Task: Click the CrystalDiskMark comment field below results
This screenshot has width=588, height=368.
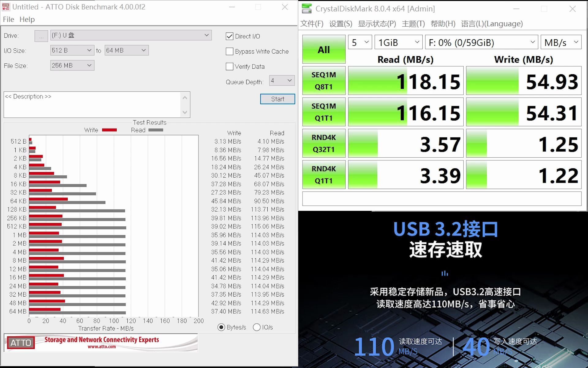Action: tap(442, 199)
